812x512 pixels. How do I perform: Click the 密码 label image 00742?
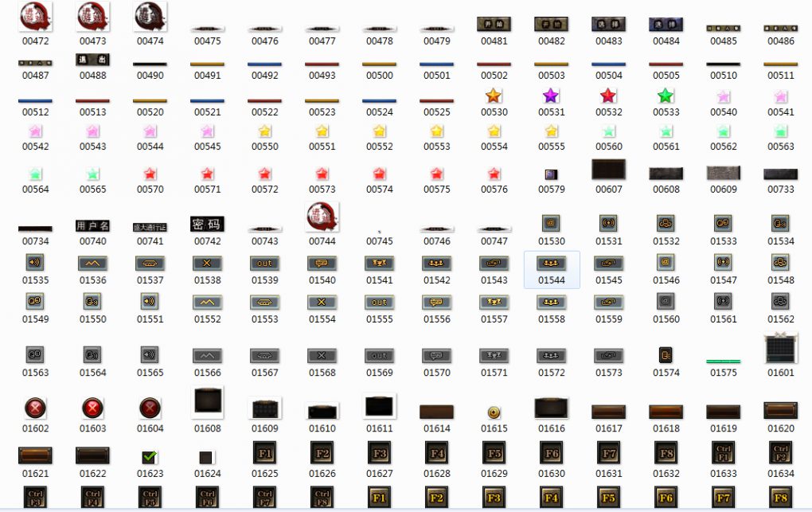[207, 224]
